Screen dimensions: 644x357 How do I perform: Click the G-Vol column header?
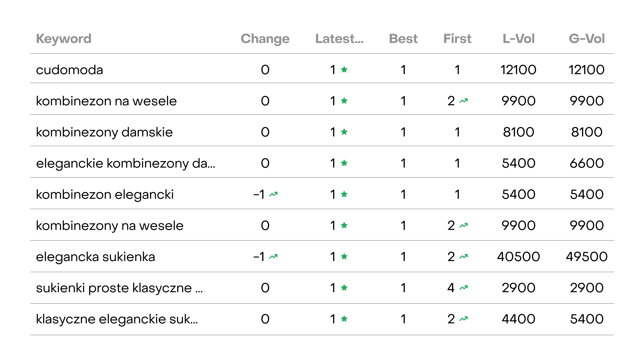point(587,39)
